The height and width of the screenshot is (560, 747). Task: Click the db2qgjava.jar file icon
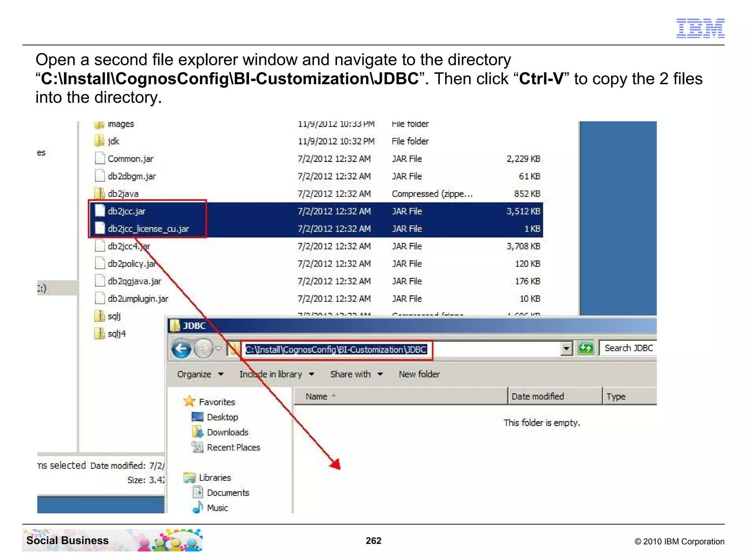(x=100, y=281)
